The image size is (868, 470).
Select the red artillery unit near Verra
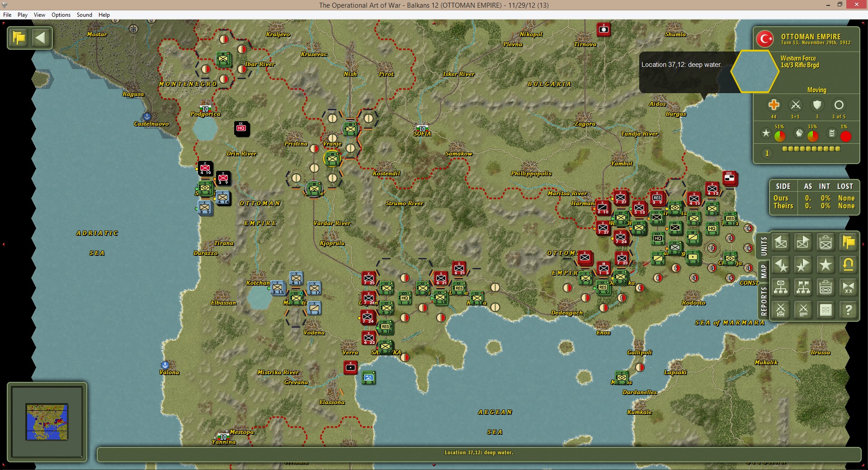[350, 367]
